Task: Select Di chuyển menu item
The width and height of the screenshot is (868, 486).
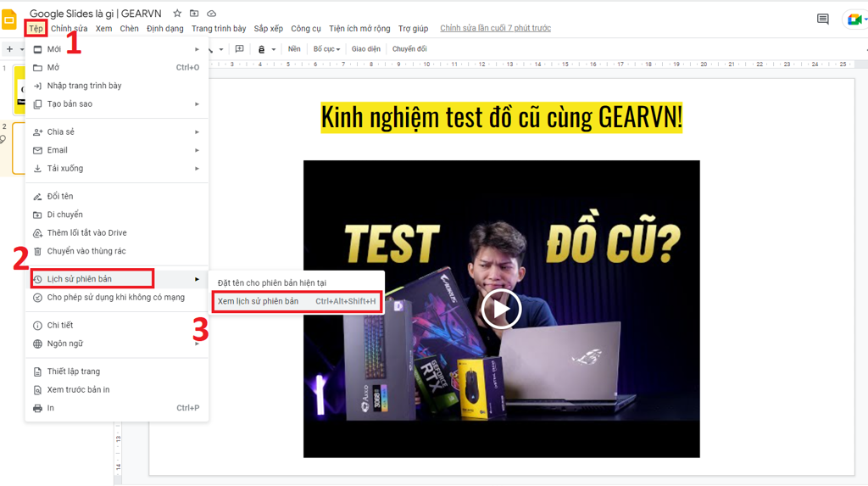Action: click(117, 215)
